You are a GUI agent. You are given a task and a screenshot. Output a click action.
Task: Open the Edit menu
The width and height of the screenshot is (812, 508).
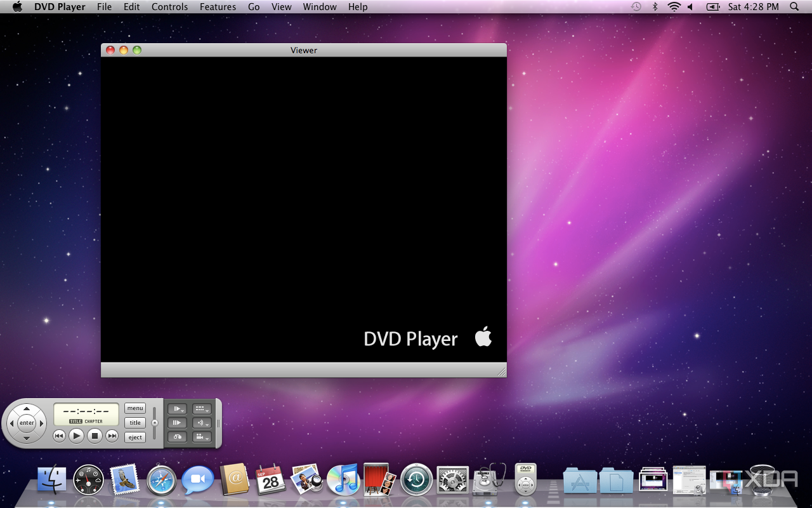pos(132,7)
